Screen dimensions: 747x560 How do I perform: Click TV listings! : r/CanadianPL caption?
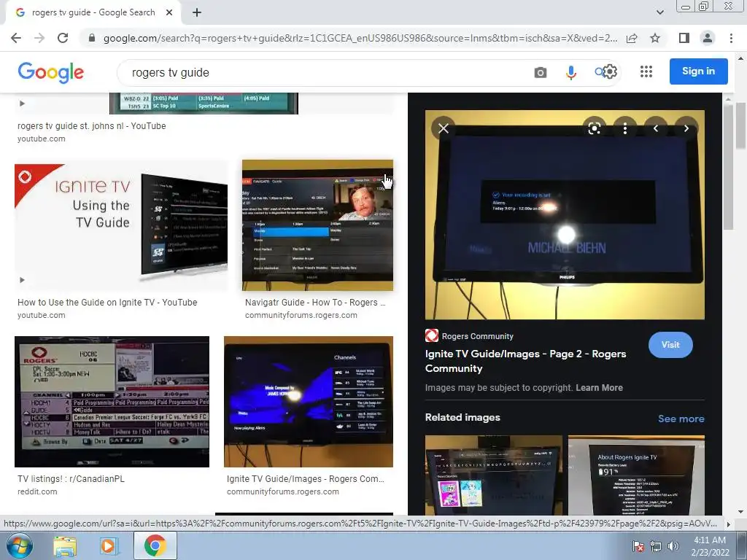[x=71, y=478]
